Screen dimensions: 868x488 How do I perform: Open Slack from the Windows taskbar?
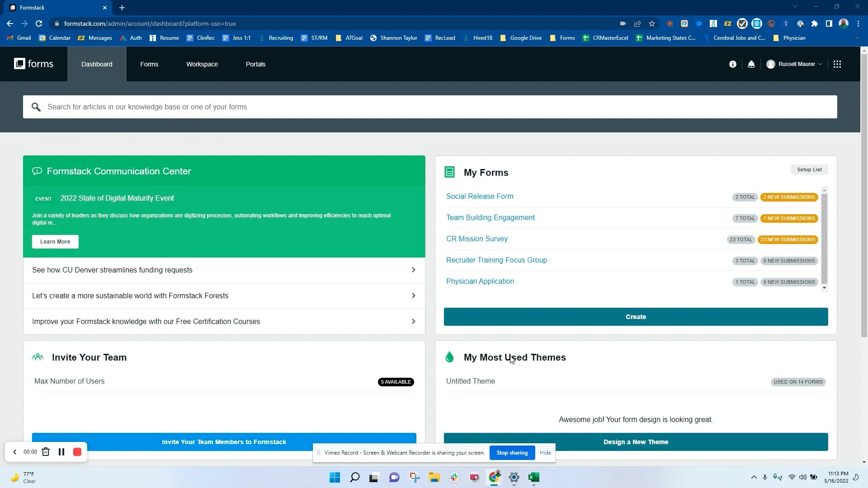pyautogui.click(x=454, y=478)
